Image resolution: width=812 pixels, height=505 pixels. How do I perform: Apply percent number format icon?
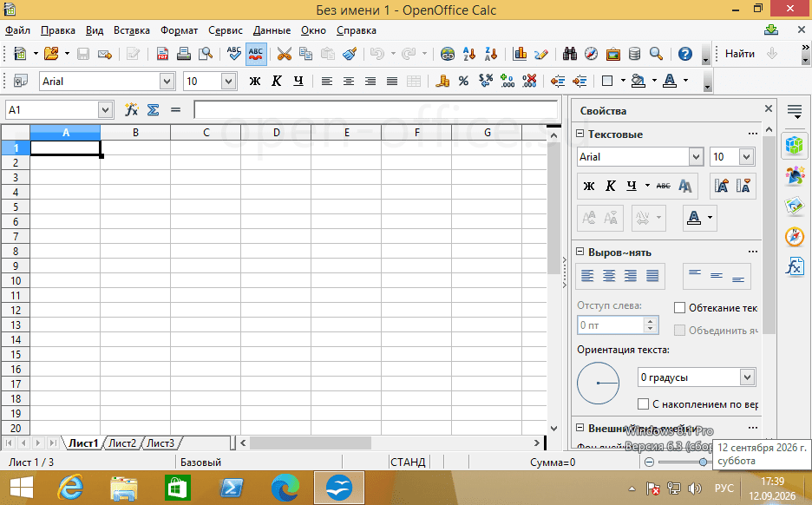click(463, 81)
